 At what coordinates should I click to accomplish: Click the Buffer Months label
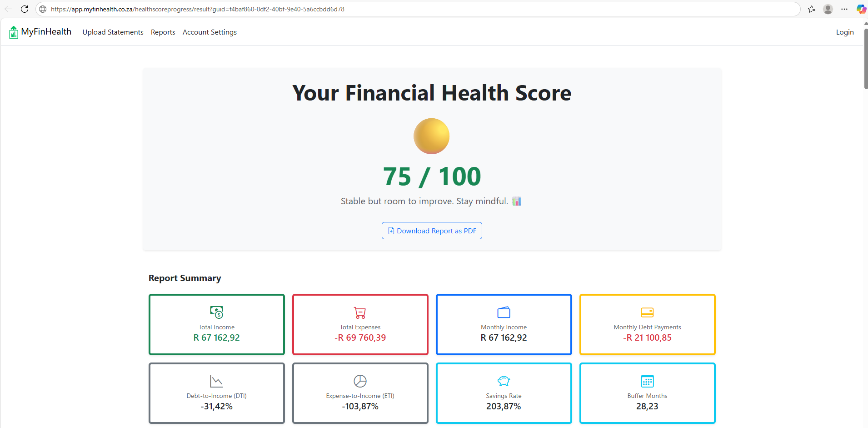[x=647, y=396]
